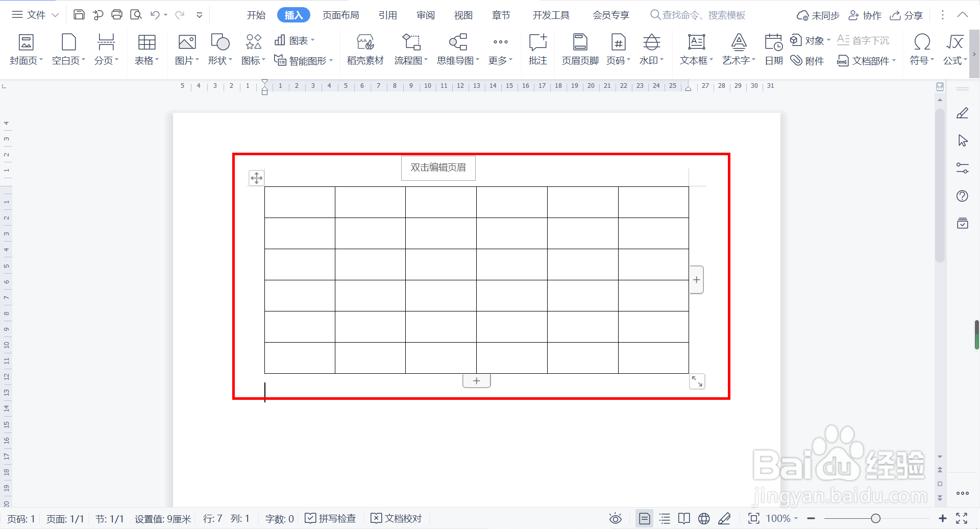The image size is (980, 529).
Task: Open Print Preview icon
Action: [x=136, y=15]
